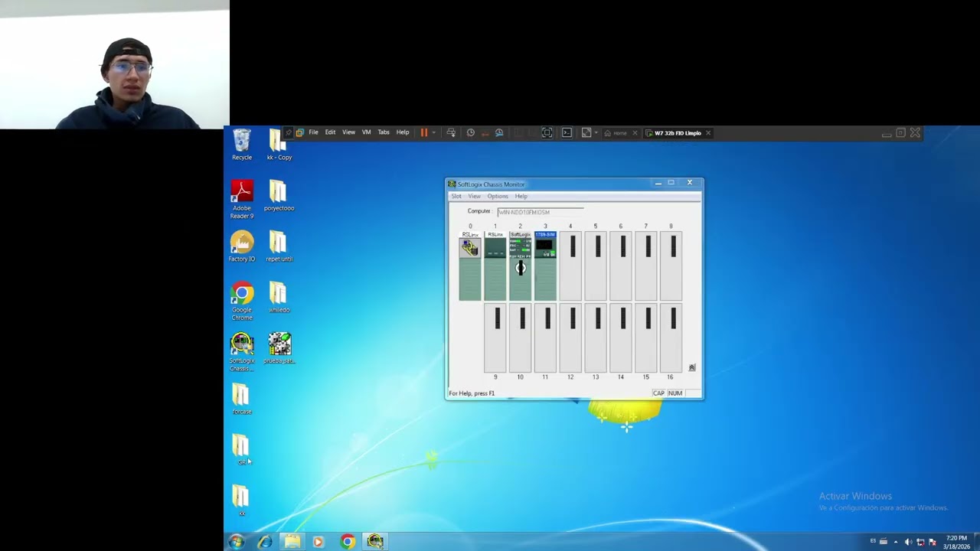Viewport: 980px width, 551px height.
Task: Click empty chassis slot 10
Action: coord(520,337)
